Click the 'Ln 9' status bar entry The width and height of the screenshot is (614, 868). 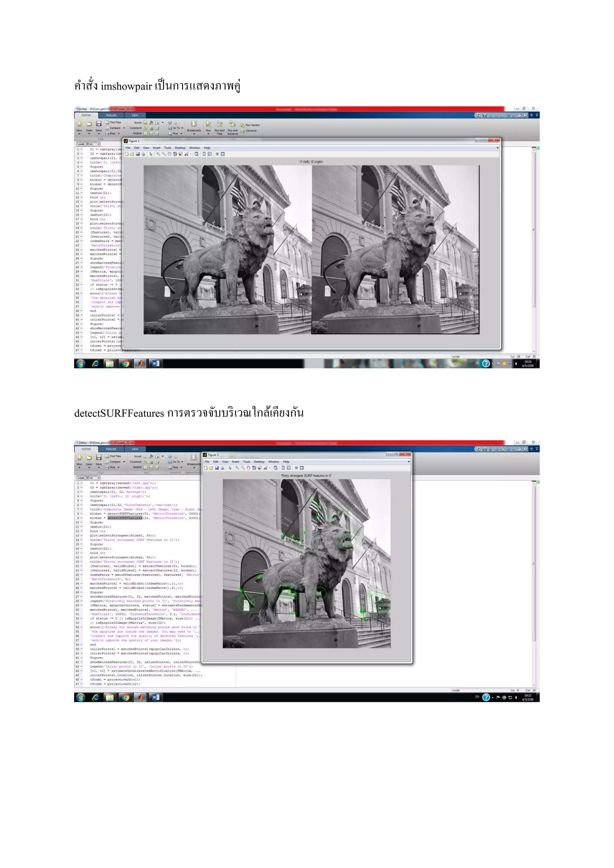(x=515, y=690)
